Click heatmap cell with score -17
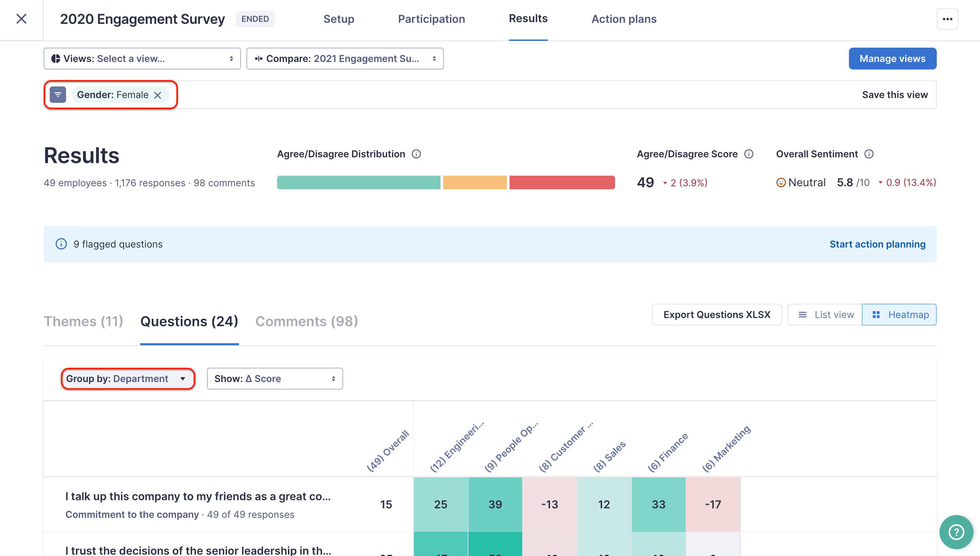980x556 pixels. click(x=713, y=505)
